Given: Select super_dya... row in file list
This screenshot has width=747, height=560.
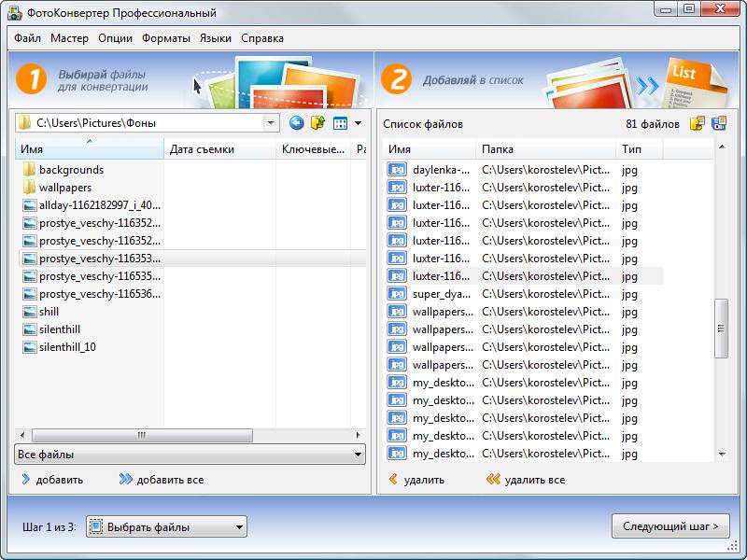Looking at the screenshot, I should [x=524, y=294].
